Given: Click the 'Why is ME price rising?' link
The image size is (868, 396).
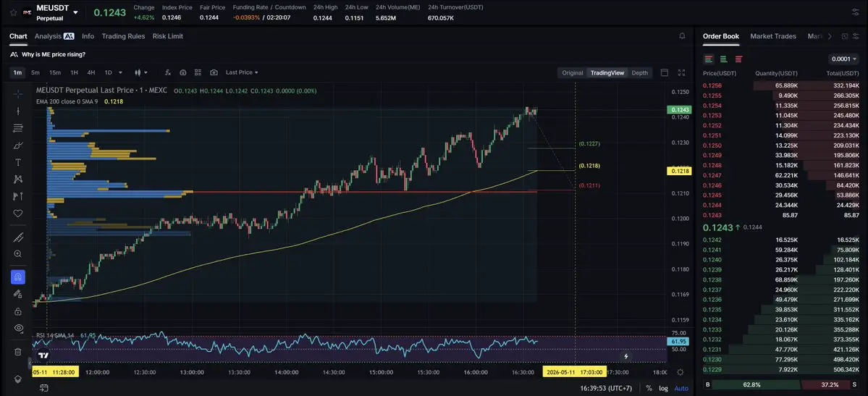Looking at the screenshot, I should click(54, 54).
